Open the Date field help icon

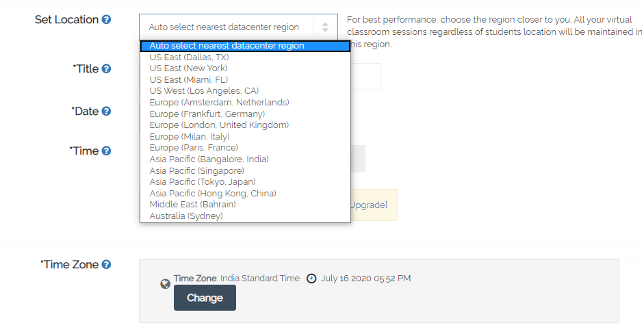(106, 112)
